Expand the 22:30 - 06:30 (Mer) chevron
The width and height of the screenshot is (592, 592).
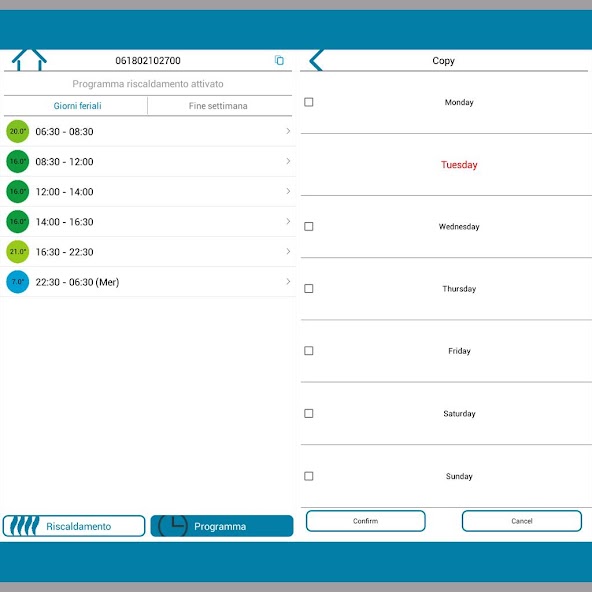click(288, 281)
